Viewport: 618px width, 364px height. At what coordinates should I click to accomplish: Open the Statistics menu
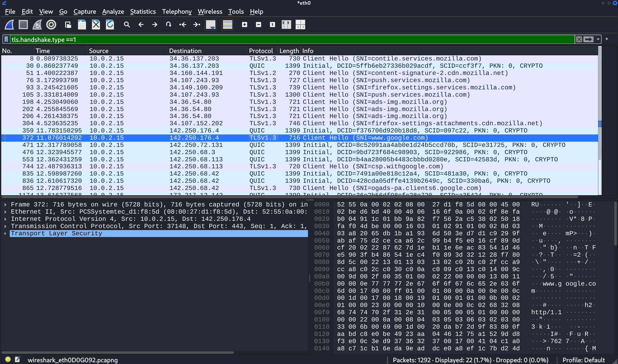pos(143,11)
